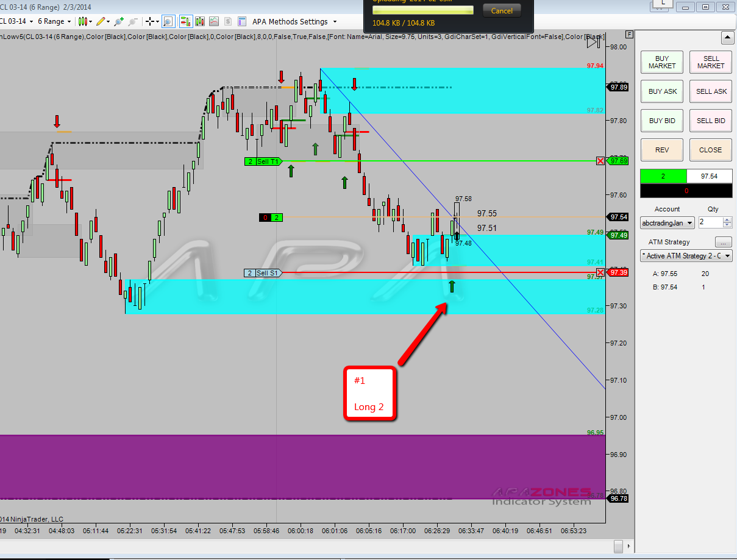
Task: Click the NinjaTrader, LLC copyright text
Action: click(32, 519)
